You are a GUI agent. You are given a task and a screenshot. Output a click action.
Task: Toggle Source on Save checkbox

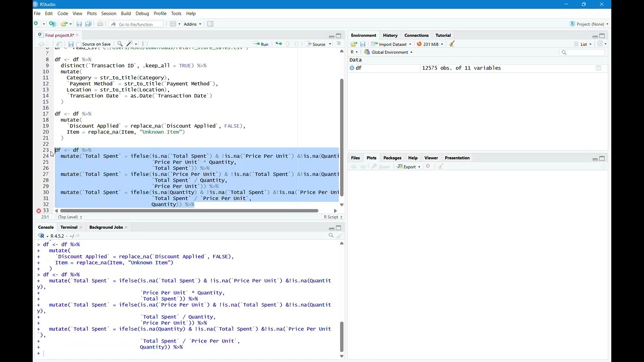(x=78, y=44)
